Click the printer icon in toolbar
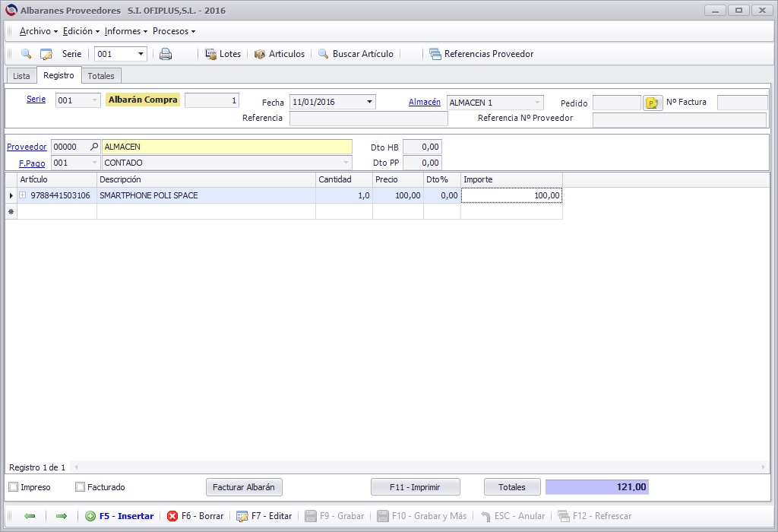The width and height of the screenshot is (778, 532). 166,54
